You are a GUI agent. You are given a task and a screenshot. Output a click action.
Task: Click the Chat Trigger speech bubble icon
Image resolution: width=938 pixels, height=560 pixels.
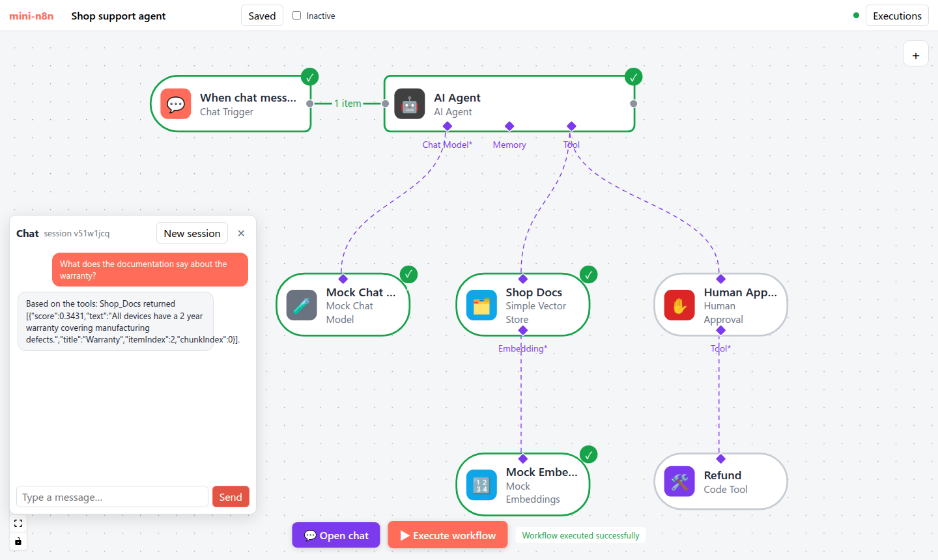(x=176, y=104)
